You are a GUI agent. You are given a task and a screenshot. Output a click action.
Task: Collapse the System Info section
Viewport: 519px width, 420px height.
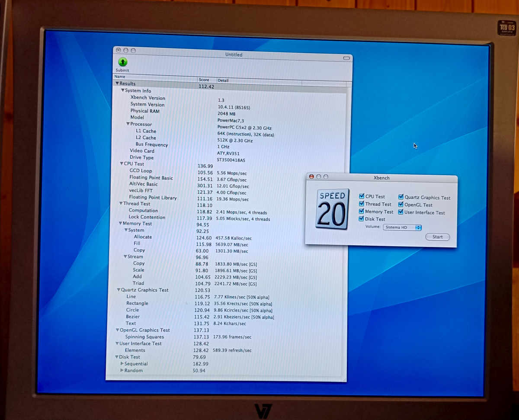click(123, 91)
